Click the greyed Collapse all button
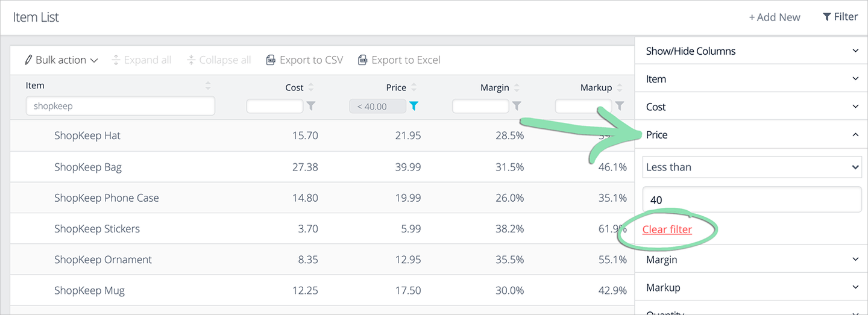This screenshot has width=868, height=315. tap(219, 60)
